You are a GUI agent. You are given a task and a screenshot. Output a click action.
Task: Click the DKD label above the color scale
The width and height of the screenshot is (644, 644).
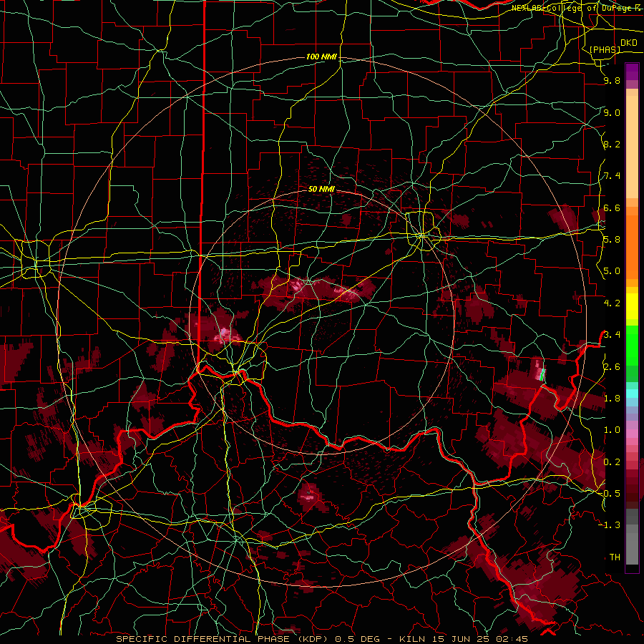[x=628, y=43]
